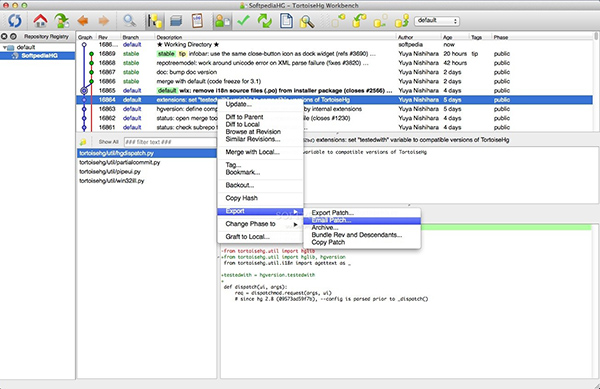Open the blue book manifest view icon
Image resolution: width=600 pixels, height=389 pixels.
coord(176,21)
